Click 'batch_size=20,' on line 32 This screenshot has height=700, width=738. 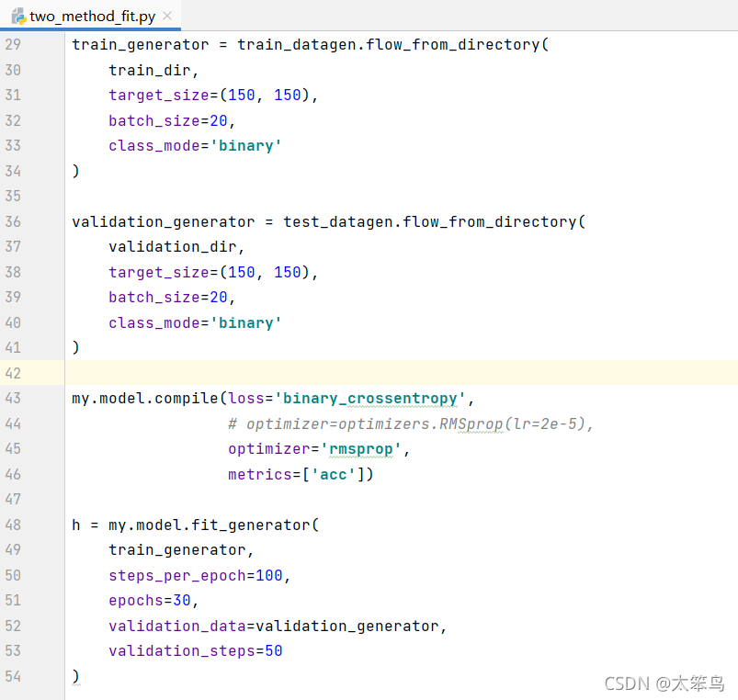pyautogui.click(x=171, y=121)
